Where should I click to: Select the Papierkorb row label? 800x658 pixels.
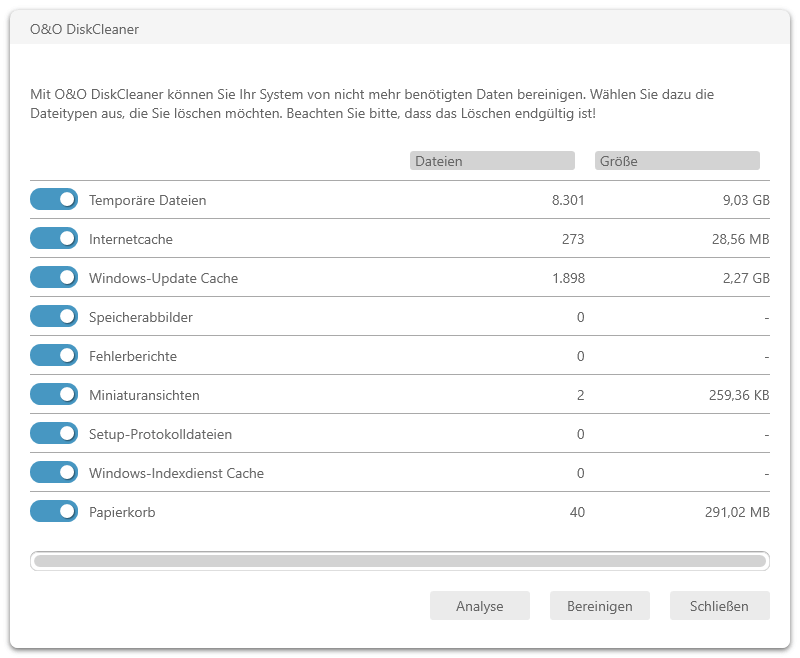[122, 512]
